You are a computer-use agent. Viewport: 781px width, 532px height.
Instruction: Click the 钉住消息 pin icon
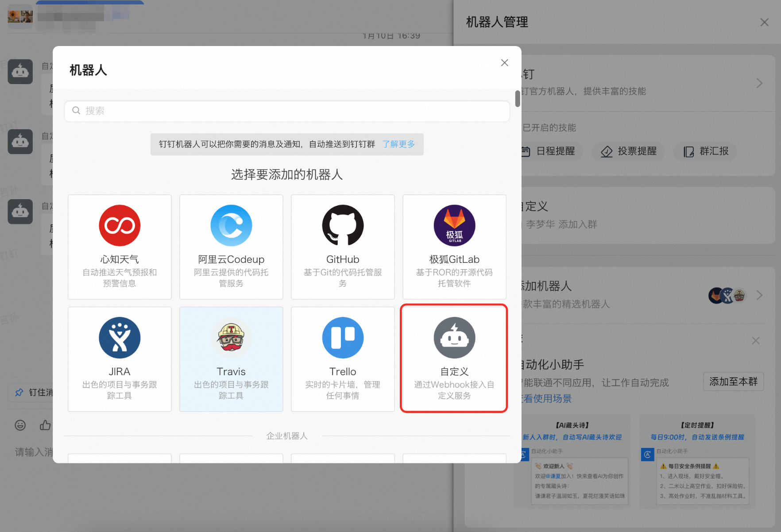point(19,393)
